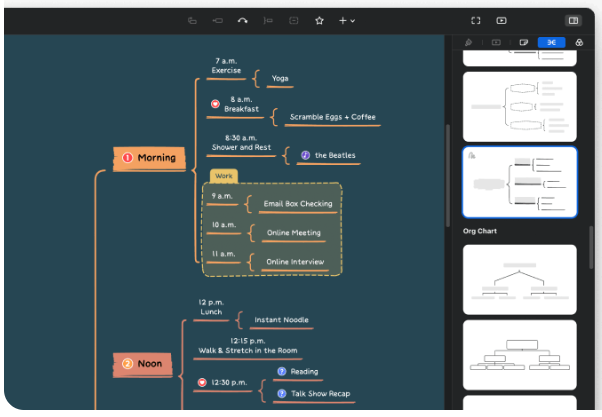Screen dimensions: 602x417
Task: Enter ZEN full-screen mode icon
Action: tap(476, 20)
